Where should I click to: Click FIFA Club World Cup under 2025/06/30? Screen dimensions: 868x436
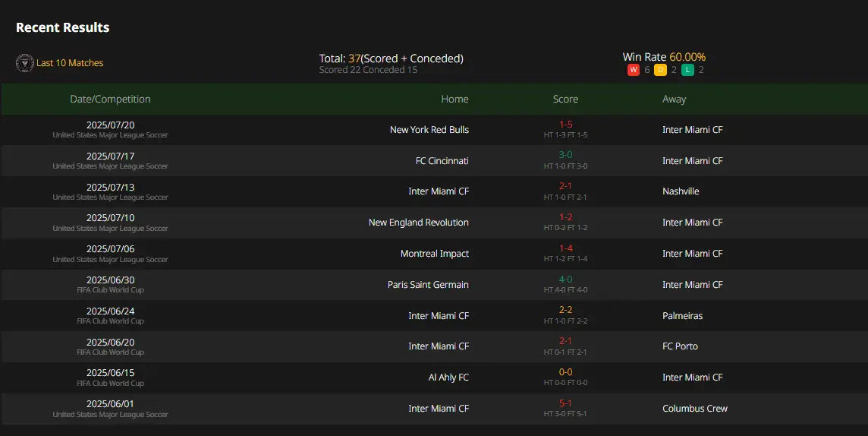110,289
